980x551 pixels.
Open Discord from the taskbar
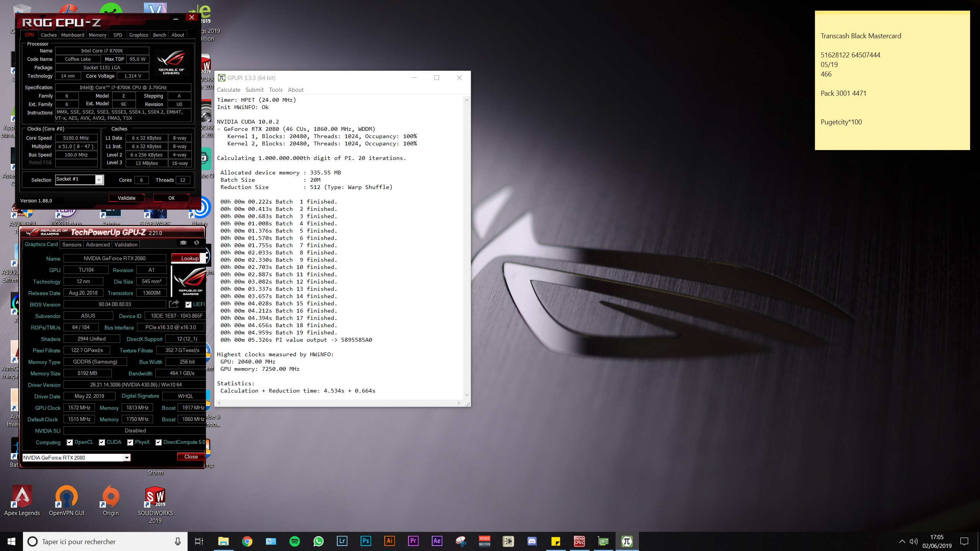pos(532,541)
